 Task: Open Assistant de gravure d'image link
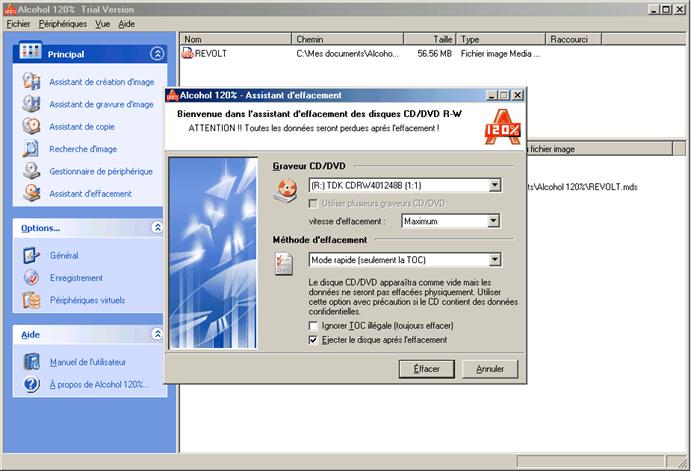click(x=101, y=104)
